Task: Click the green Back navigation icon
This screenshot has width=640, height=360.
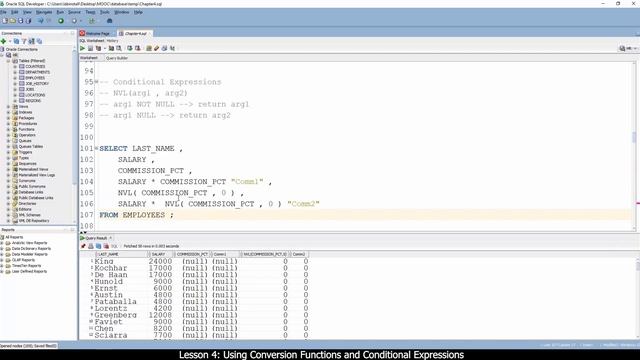Action: [x=61, y=21]
